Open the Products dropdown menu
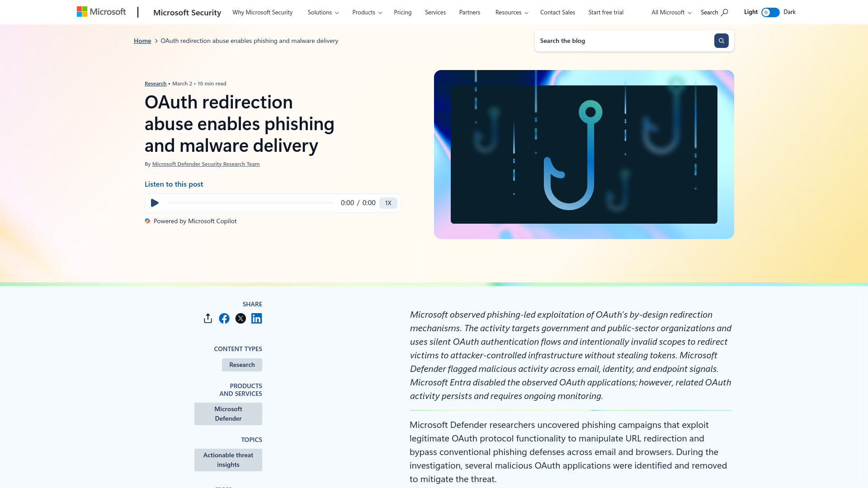The height and width of the screenshot is (488, 868). pos(366,12)
